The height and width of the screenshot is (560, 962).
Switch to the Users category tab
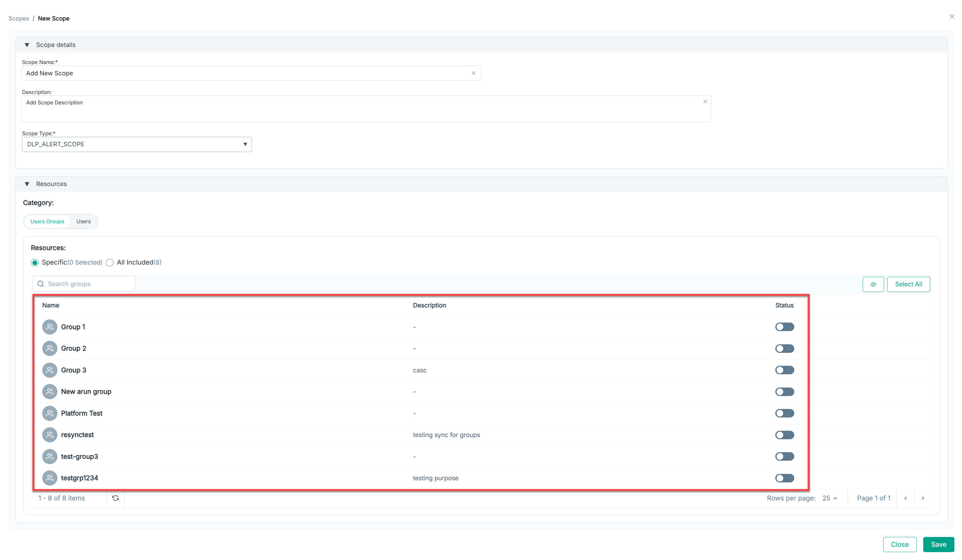point(83,221)
